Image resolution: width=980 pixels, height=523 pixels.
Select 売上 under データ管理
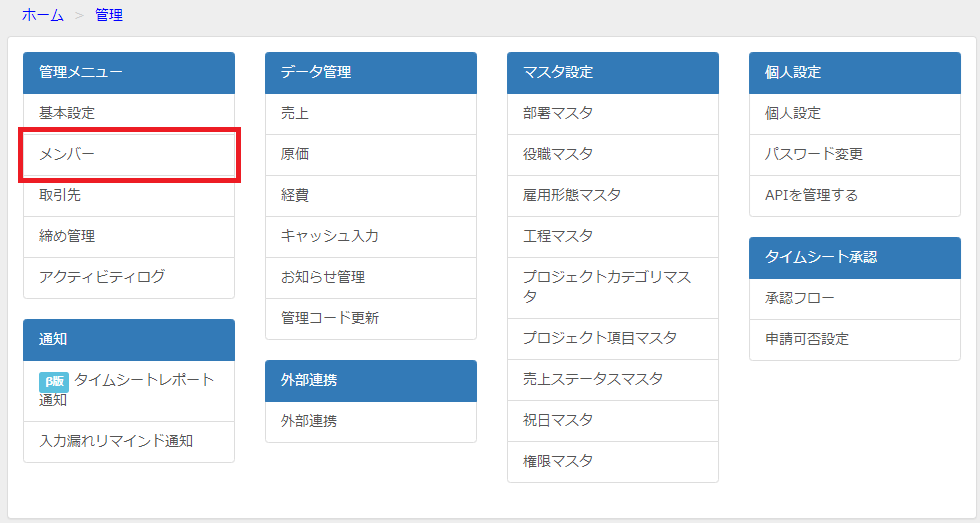[x=371, y=114]
